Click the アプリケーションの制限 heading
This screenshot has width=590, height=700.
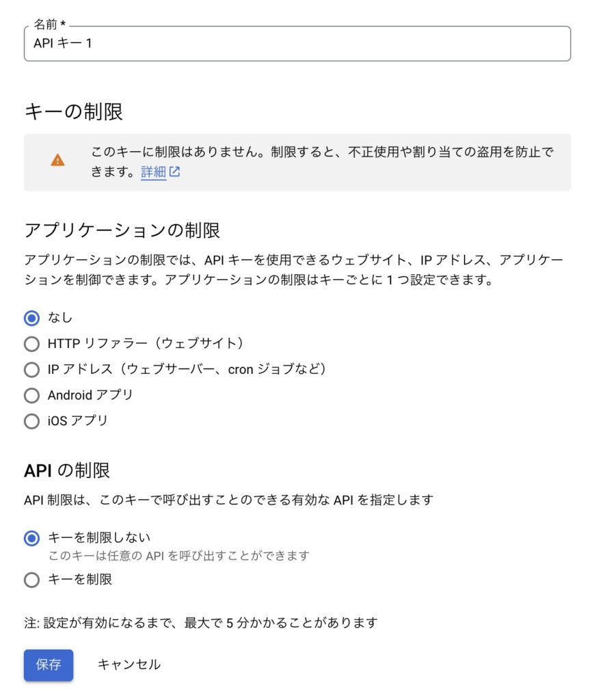(122, 231)
